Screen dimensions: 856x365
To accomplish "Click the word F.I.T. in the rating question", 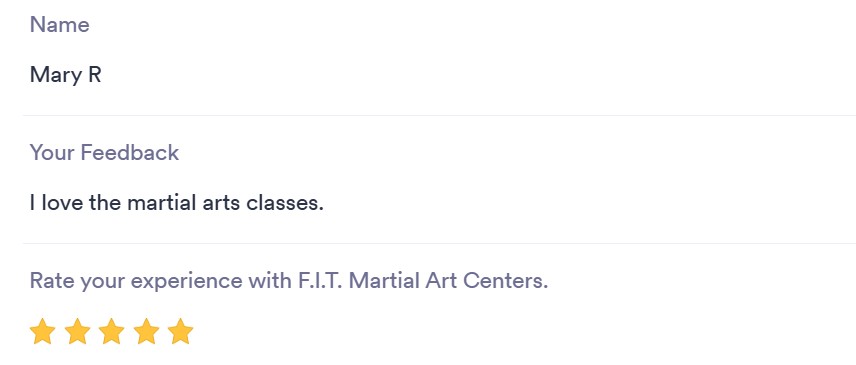I will click(320, 280).
